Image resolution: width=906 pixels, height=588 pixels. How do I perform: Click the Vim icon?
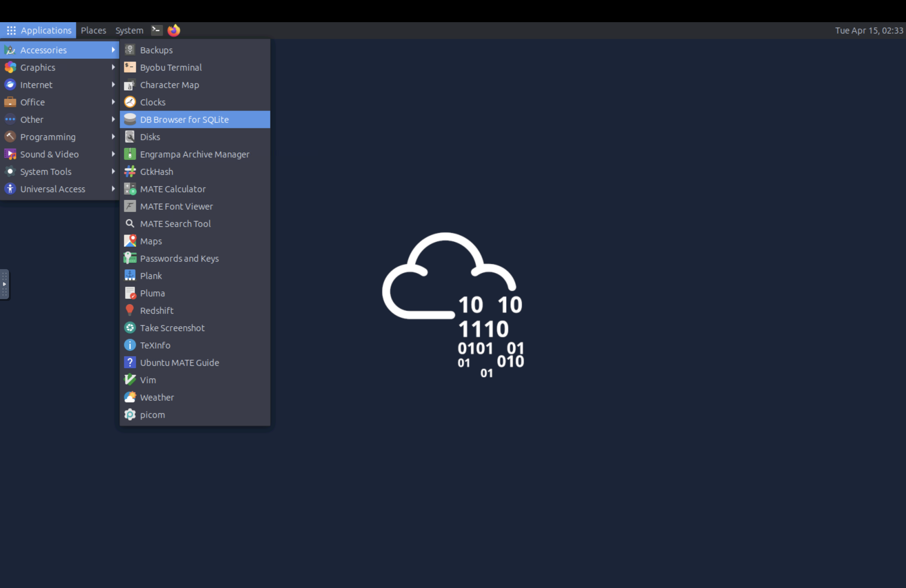click(130, 380)
